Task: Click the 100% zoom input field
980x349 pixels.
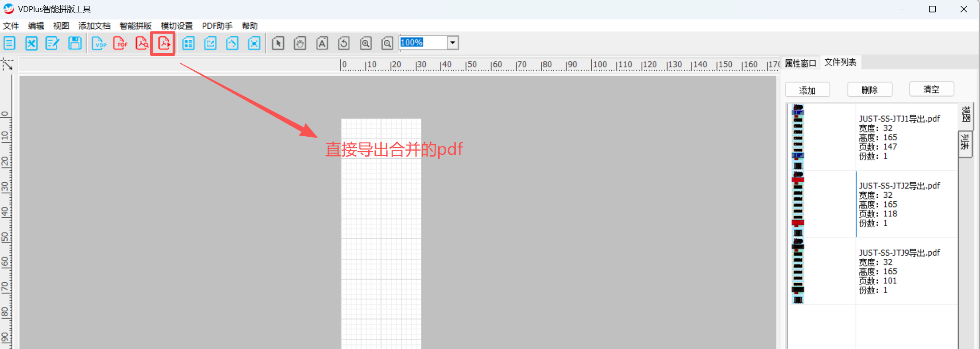Action: (x=423, y=43)
